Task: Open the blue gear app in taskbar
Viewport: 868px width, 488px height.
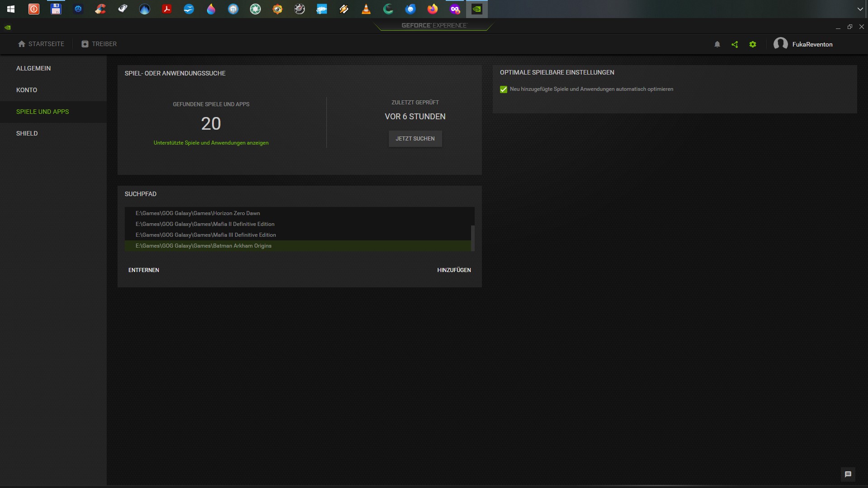Action: pos(78,9)
